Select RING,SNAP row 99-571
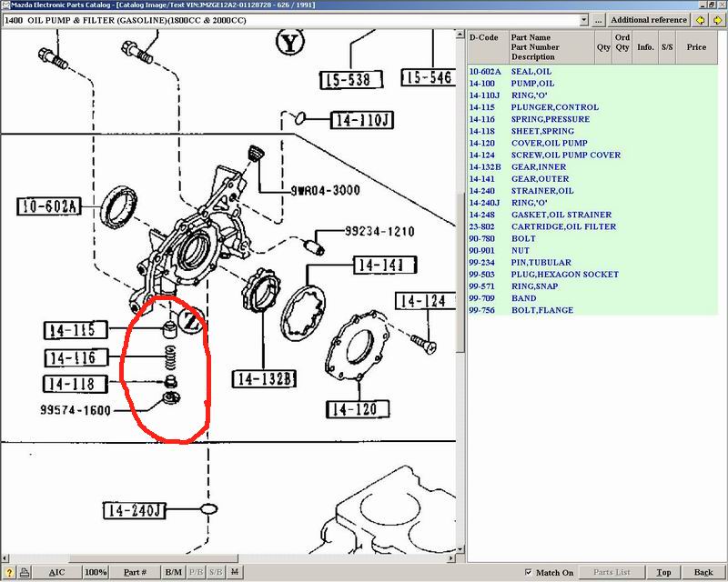Viewport: 728px width, 582px height. click(593, 286)
